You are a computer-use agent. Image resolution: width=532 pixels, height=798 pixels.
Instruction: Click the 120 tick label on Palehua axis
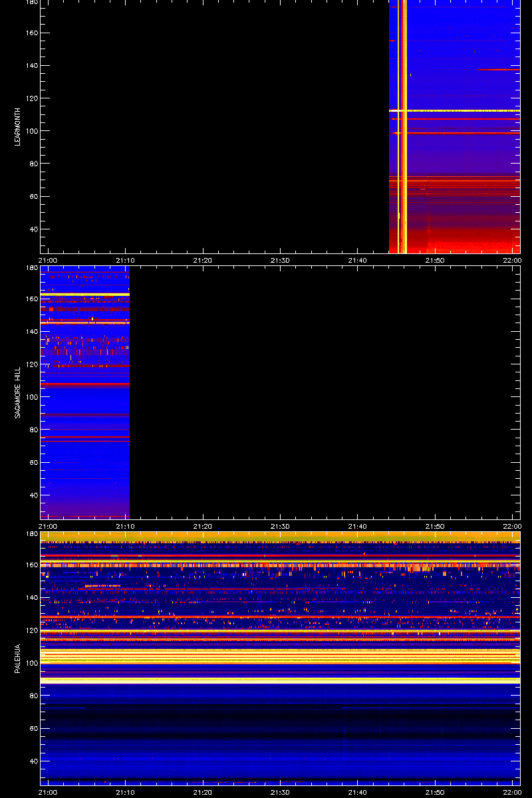[31, 630]
